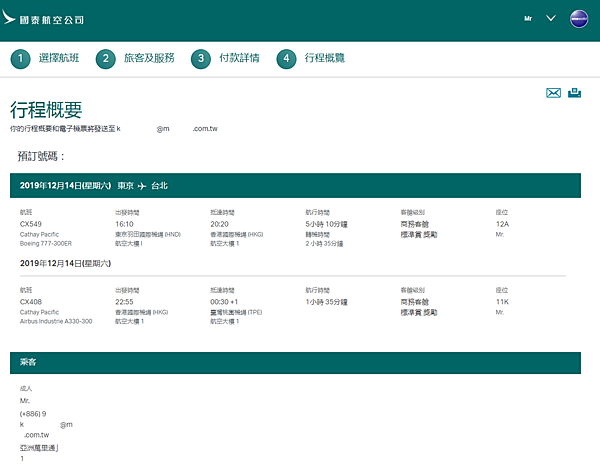Click flight duration 5小時 10分鐘
The height and width of the screenshot is (465, 600).
pyautogui.click(x=326, y=224)
